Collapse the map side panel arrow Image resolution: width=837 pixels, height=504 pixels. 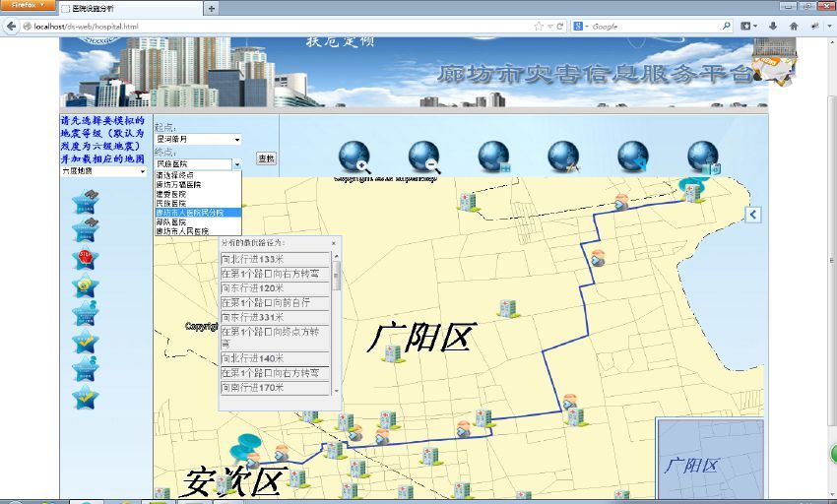753,215
